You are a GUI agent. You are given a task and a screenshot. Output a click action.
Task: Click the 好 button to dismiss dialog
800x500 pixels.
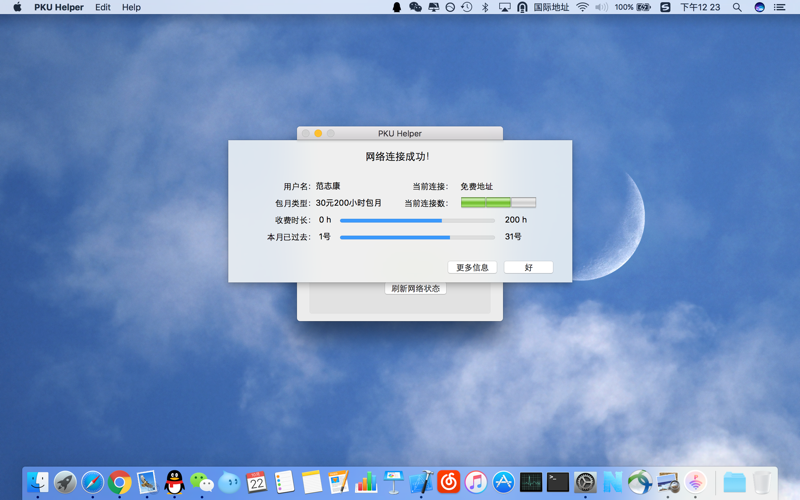[x=528, y=268]
